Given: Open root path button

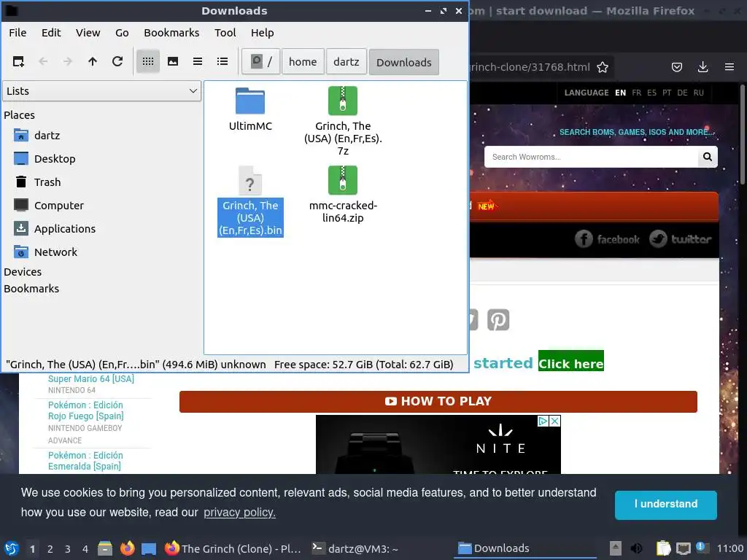Looking at the screenshot, I should tap(260, 62).
